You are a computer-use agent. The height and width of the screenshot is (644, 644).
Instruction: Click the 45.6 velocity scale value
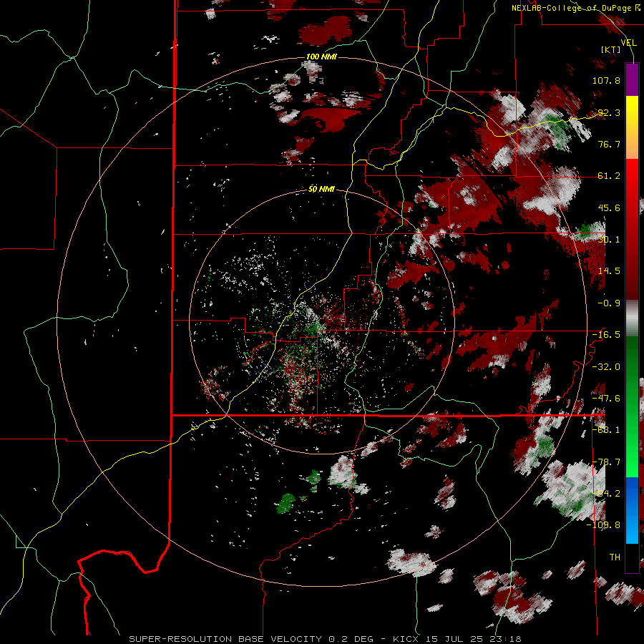[609, 208]
